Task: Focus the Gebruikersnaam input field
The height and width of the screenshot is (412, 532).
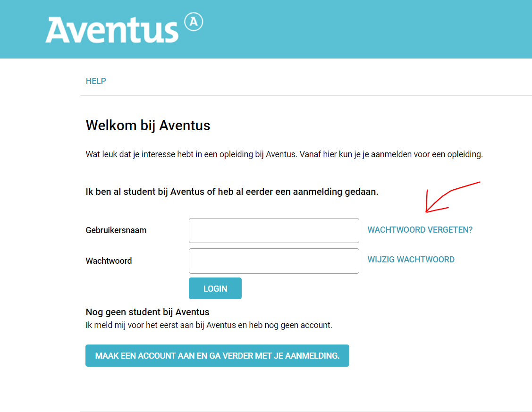Action: coord(274,231)
